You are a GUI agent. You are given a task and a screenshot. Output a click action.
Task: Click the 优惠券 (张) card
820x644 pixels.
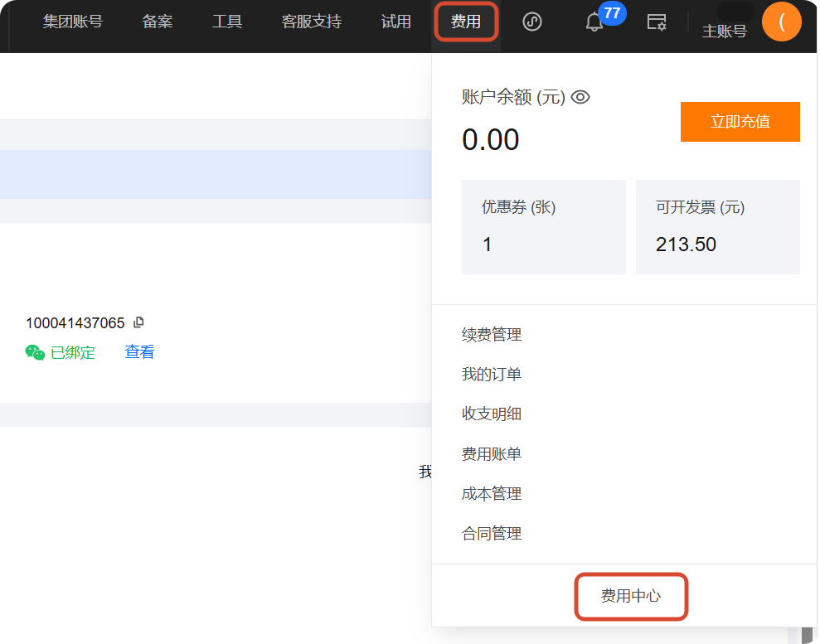(543, 227)
